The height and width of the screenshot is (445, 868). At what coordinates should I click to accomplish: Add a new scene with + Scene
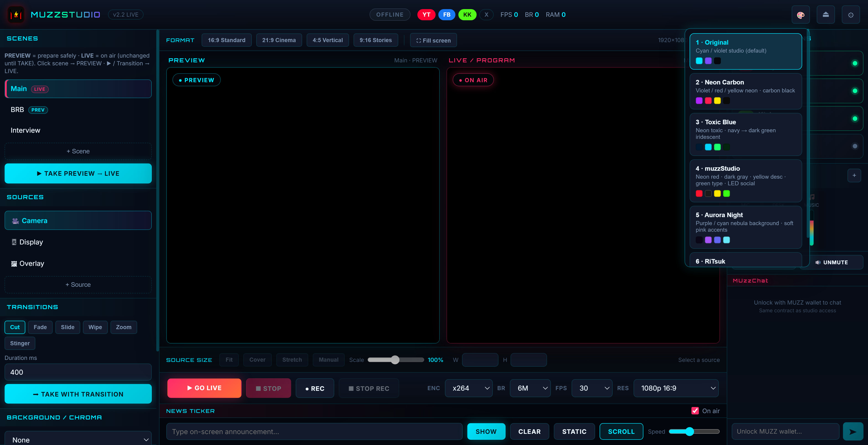click(78, 151)
